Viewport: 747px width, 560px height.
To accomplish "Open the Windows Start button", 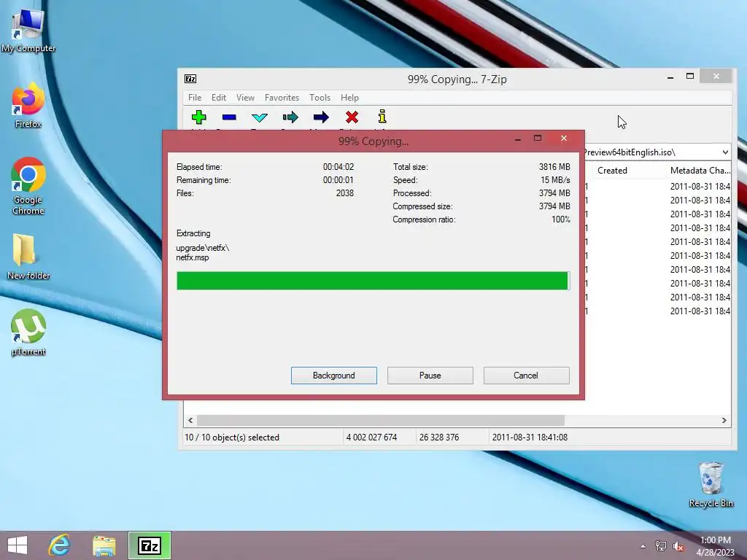I will (18, 545).
